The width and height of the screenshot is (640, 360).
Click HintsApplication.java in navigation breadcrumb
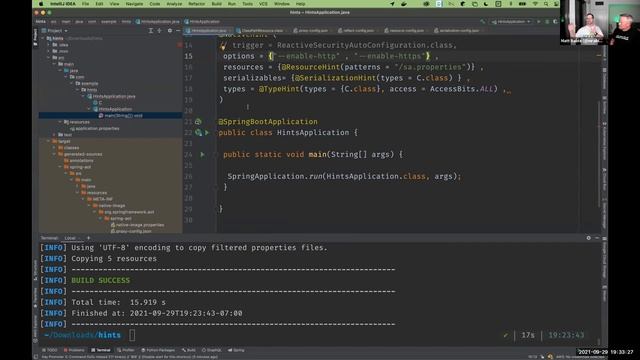click(158, 22)
